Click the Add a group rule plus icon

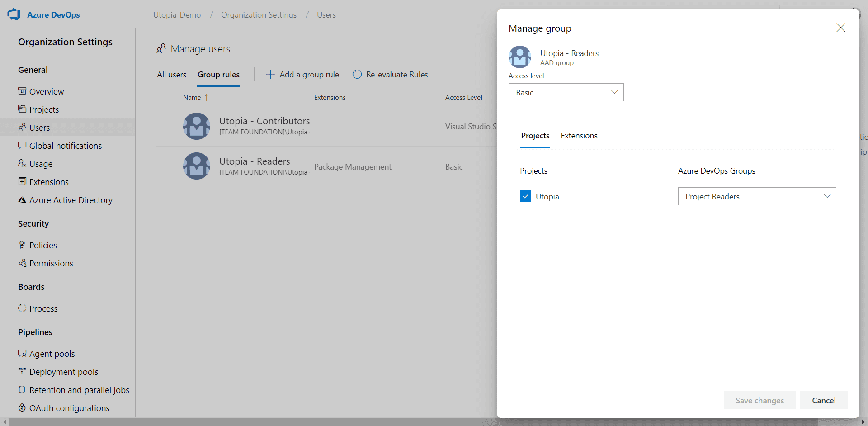click(x=270, y=74)
